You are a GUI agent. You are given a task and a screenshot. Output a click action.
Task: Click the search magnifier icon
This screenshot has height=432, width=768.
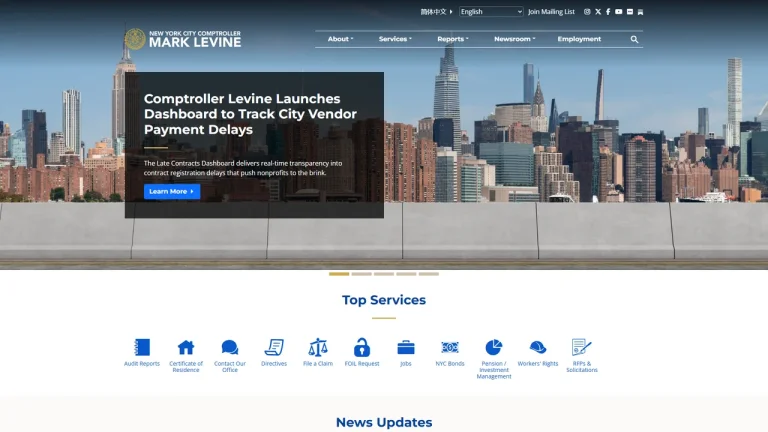tap(634, 39)
